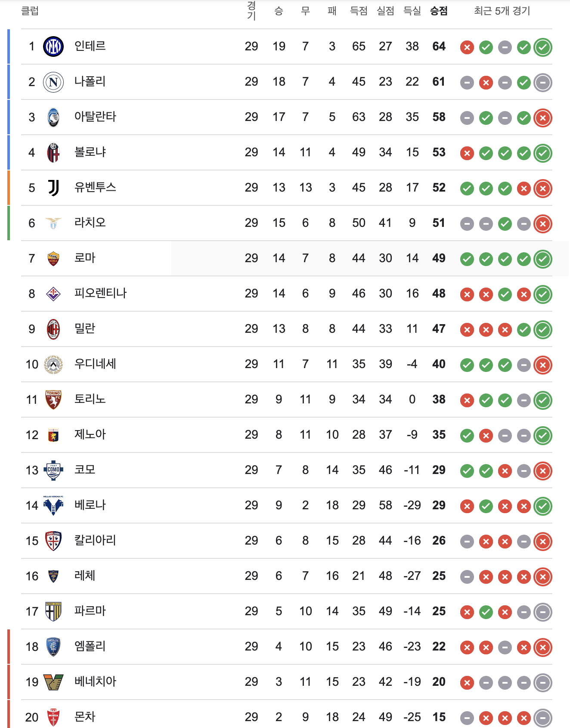Select the 승점 column header
The width and height of the screenshot is (570, 728).
(439, 11)
